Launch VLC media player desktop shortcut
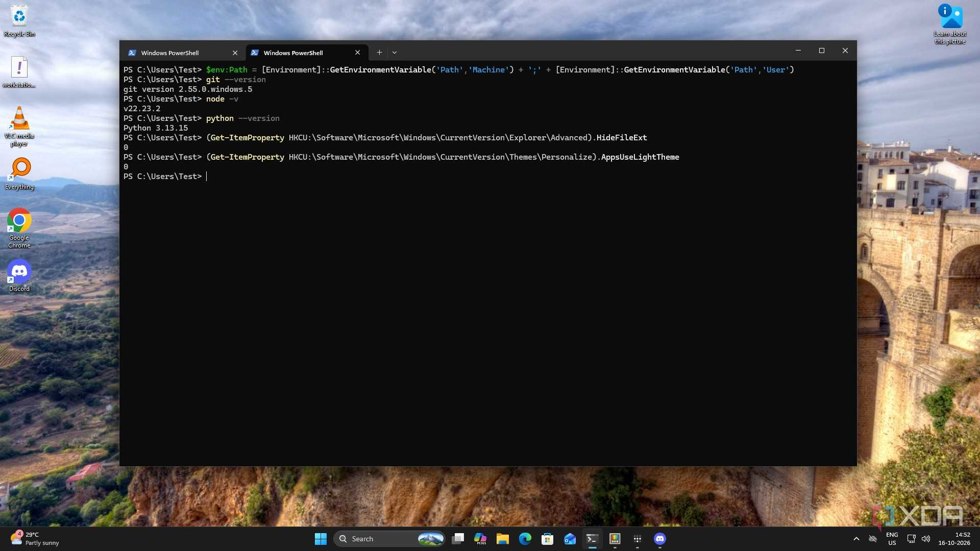 pyautogui.click(x=19, y=127)
